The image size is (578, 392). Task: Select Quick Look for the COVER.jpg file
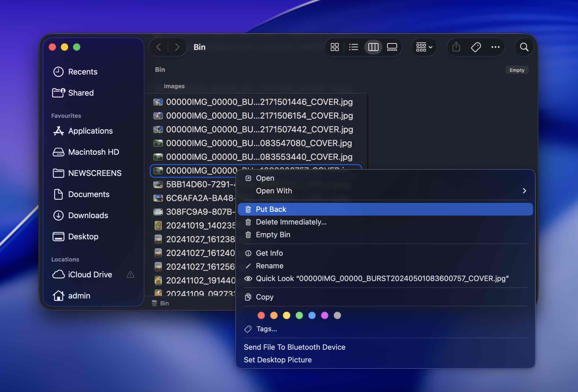point(385,278)
